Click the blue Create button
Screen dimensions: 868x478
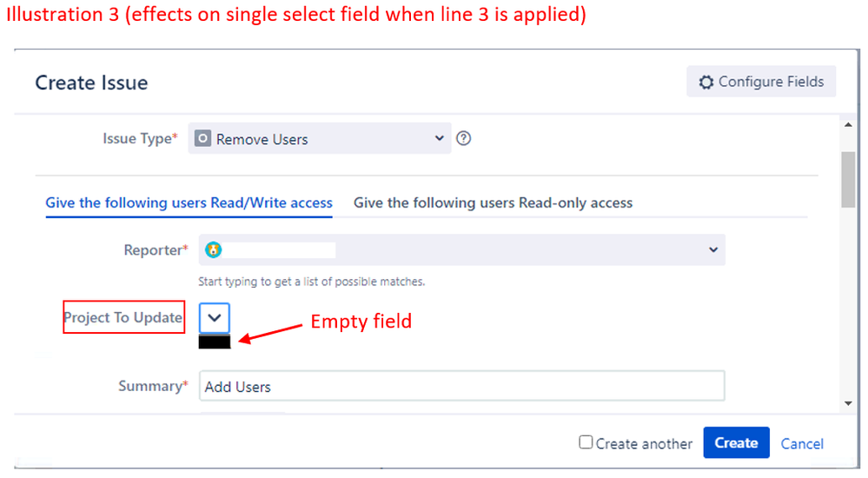tap(736, 442)
